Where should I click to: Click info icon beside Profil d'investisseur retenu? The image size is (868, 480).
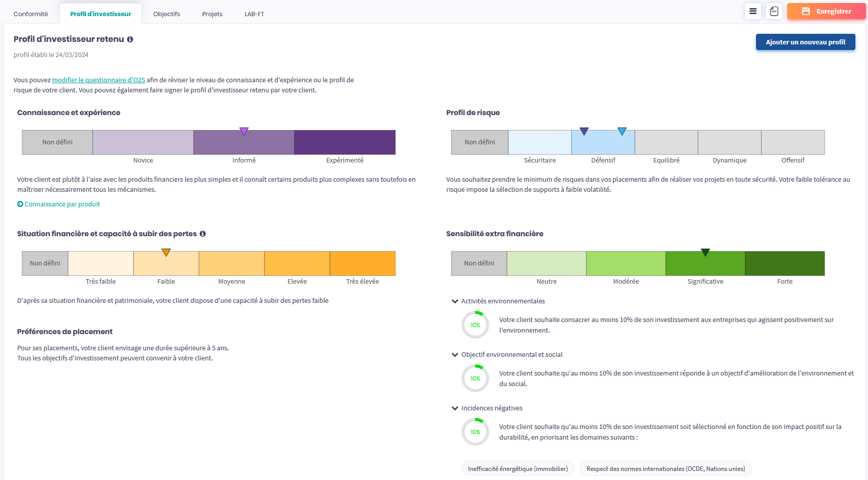pos(130,39)
